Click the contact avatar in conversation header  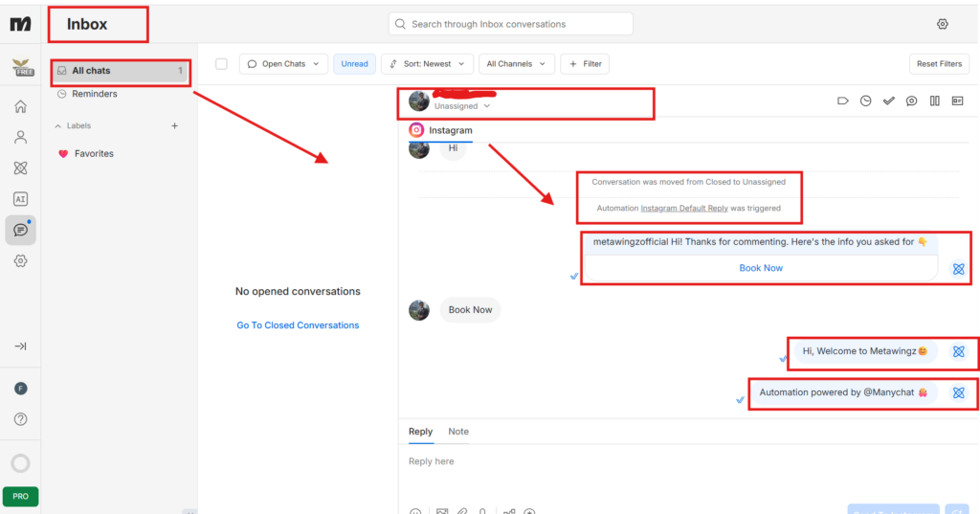[x=419, y=101]
